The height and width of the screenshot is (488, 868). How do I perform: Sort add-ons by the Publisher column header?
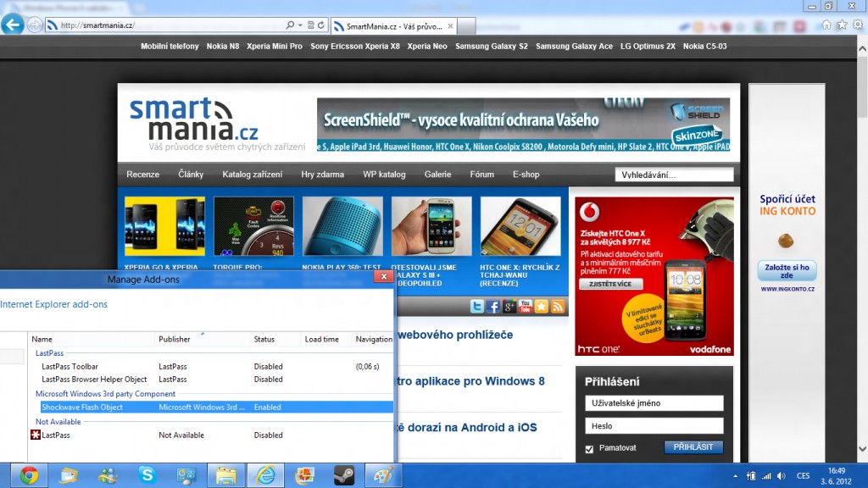tap(203, 339)
